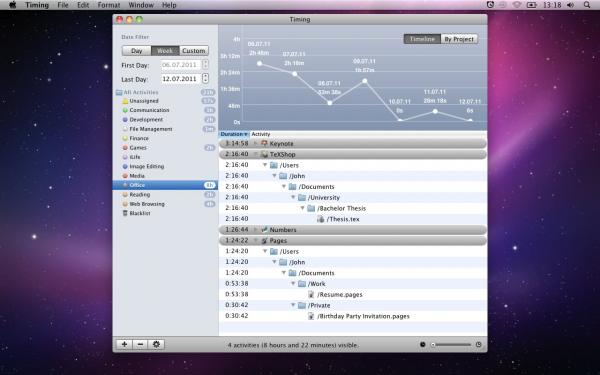Switch the date filter to Custom

point(194,51)
